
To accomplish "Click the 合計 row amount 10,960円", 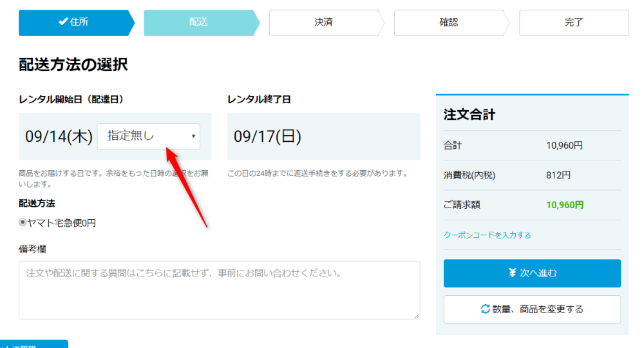I will (x=564, y=146).
